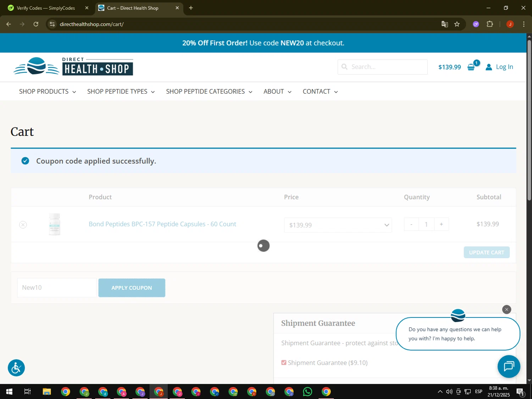View site information icon in address bar
Viewport: 532px width, 399px height.
click(x=52, y=24)
